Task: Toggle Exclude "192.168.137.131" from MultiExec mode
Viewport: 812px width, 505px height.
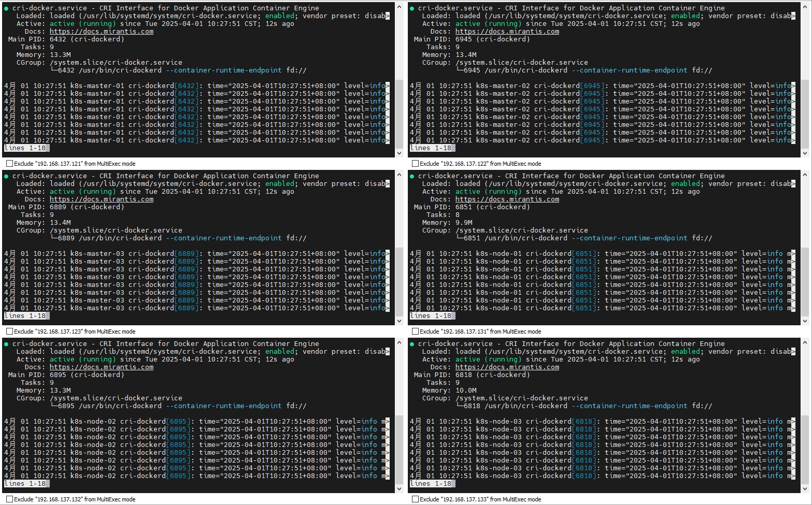Action: [415, 331]
